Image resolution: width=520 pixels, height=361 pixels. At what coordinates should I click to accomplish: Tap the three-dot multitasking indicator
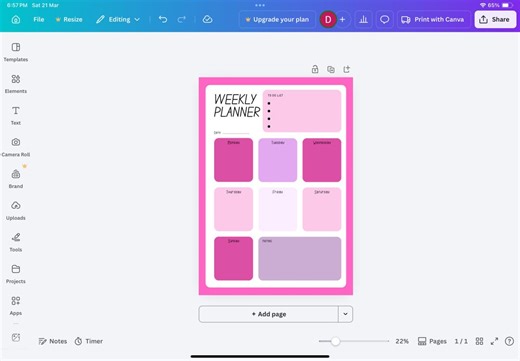(260, 5)
